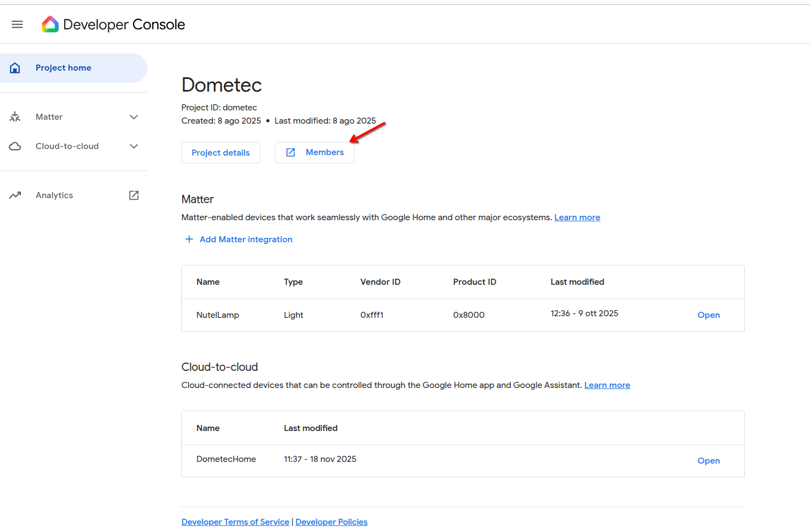This screenshot has width=810, height=532.
Task: Click the plus icon for Matter integration
Action: (x=189, y=239)
